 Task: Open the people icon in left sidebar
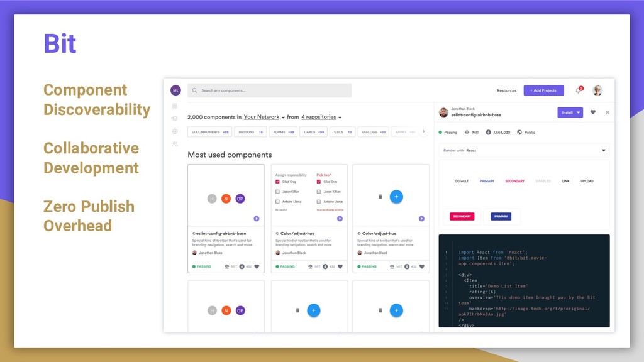click(x=175, y=144)
